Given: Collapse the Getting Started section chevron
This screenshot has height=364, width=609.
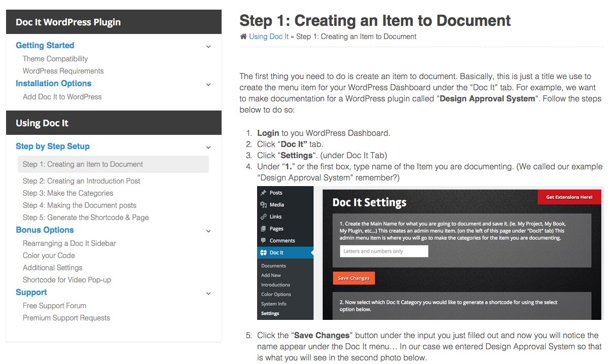Looking at the screenshot, I should tap(208, 47).
